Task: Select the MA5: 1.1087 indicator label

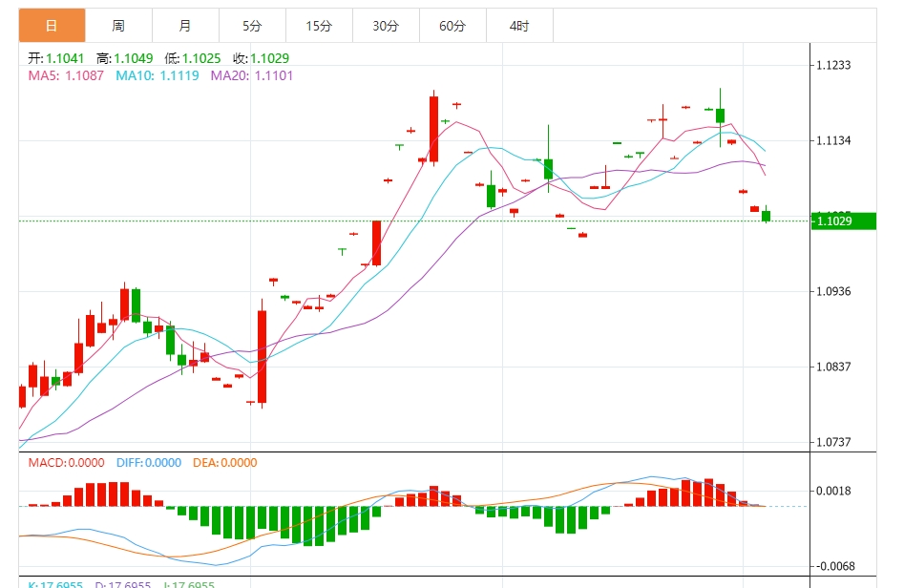Action: [66, 75]
